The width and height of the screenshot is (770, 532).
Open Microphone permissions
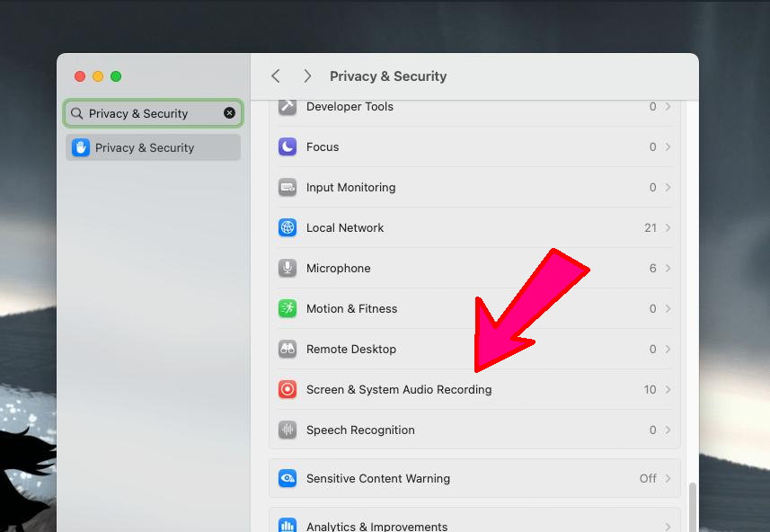point(474,268)
